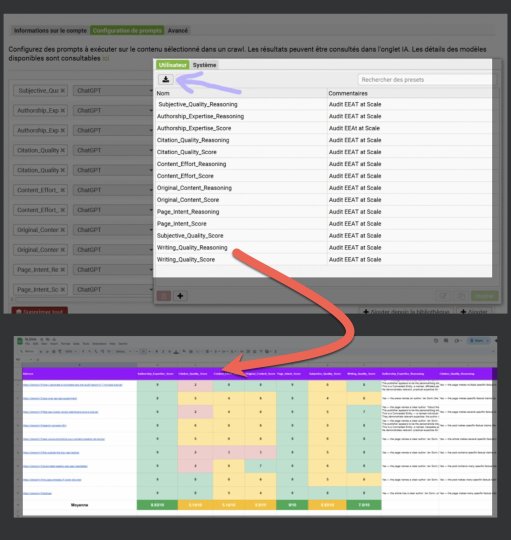The height and width of the screenshot is (540, 511).
Task: Click the Supprimer tout red button
Action: [x=40, y=311]
